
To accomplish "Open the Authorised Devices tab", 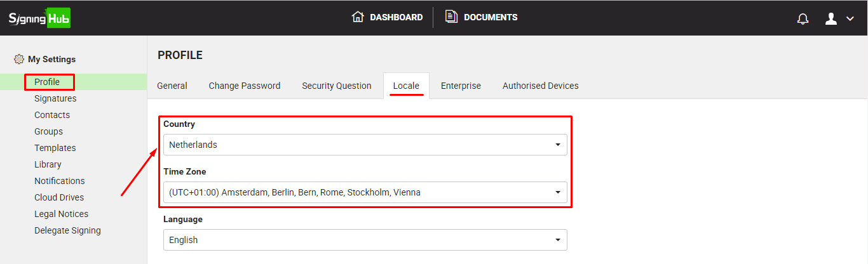I will pos(540,86).
